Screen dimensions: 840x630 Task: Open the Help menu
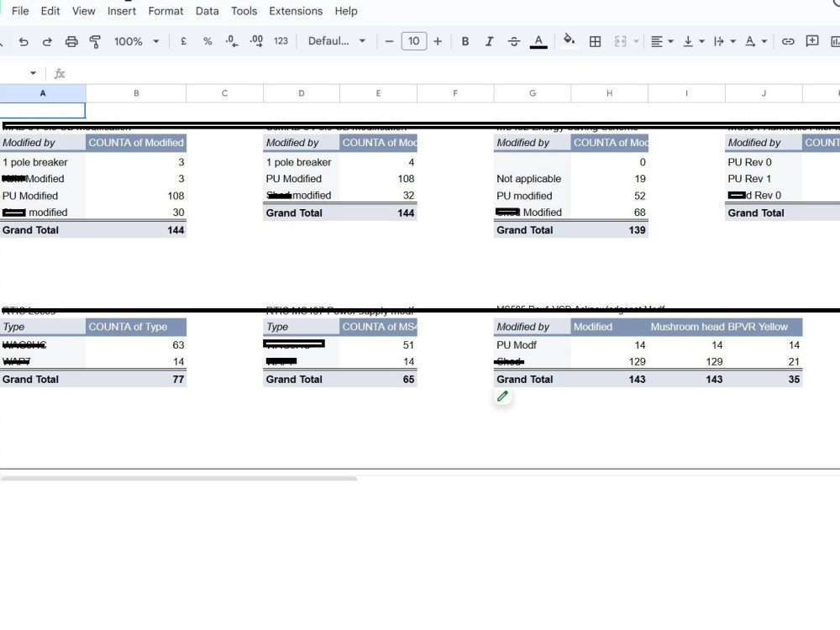[x=345, y=11]
